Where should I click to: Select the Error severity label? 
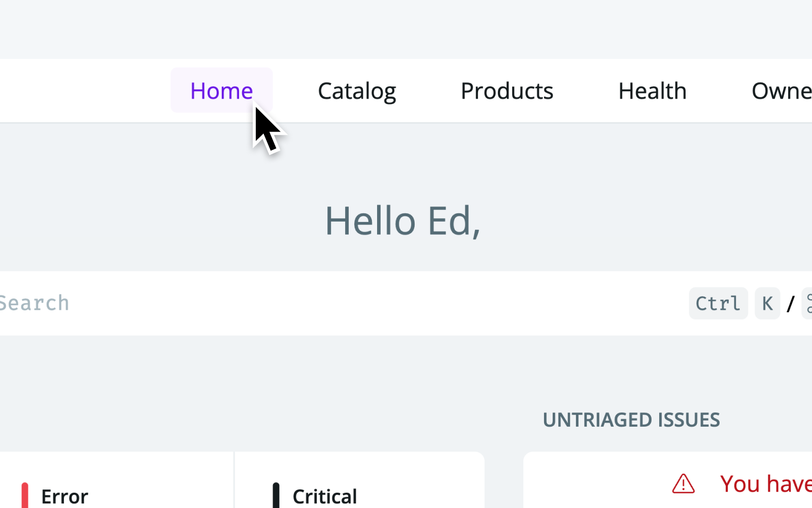[x=64, y=496]
